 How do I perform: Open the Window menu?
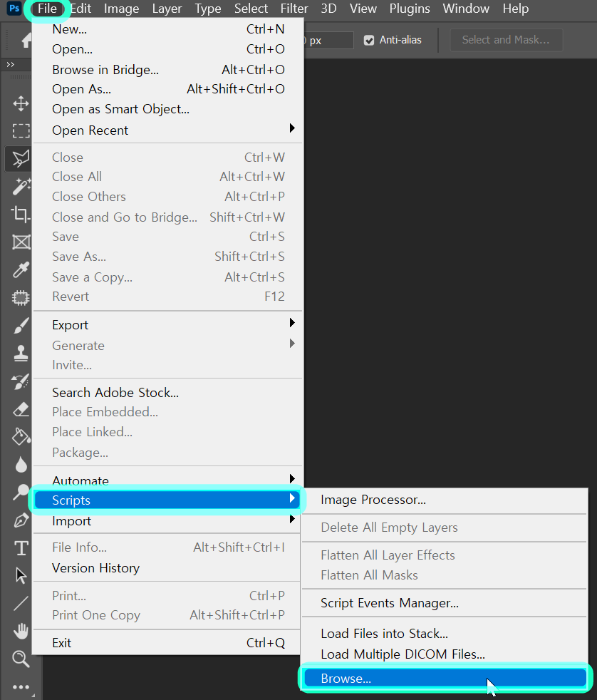[466, 9]
